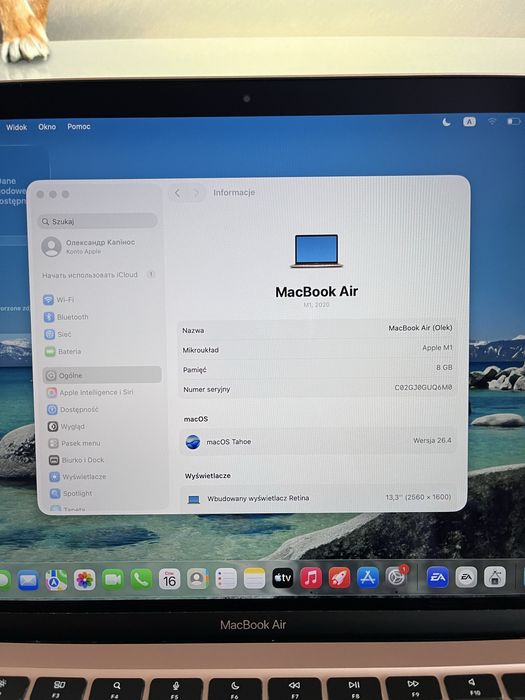Open the Pomoc menu
The width and height of the screenshot is (525, 700).
79,126
